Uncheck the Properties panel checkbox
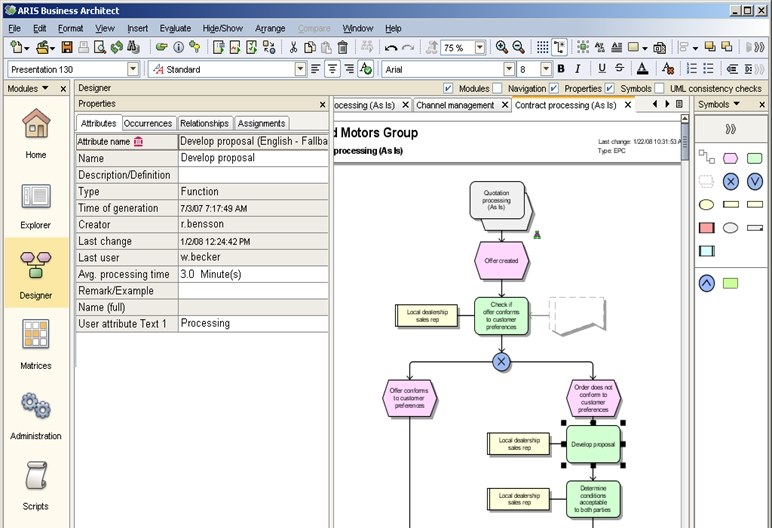772x528 pixels. click(554, 88)
